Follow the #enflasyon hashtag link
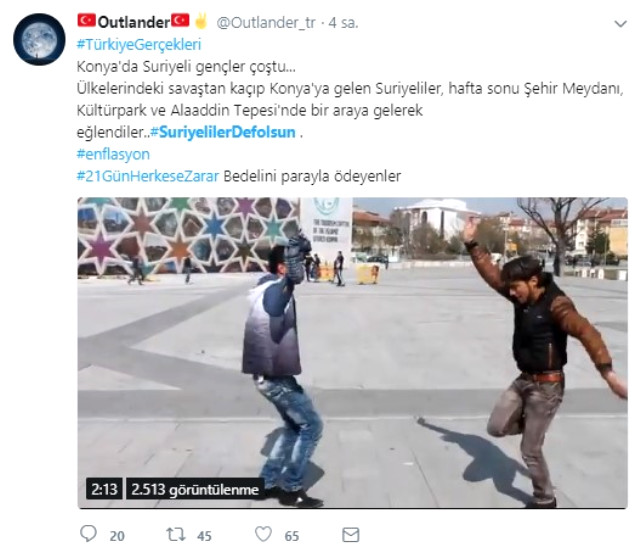 tap(113, 154)
